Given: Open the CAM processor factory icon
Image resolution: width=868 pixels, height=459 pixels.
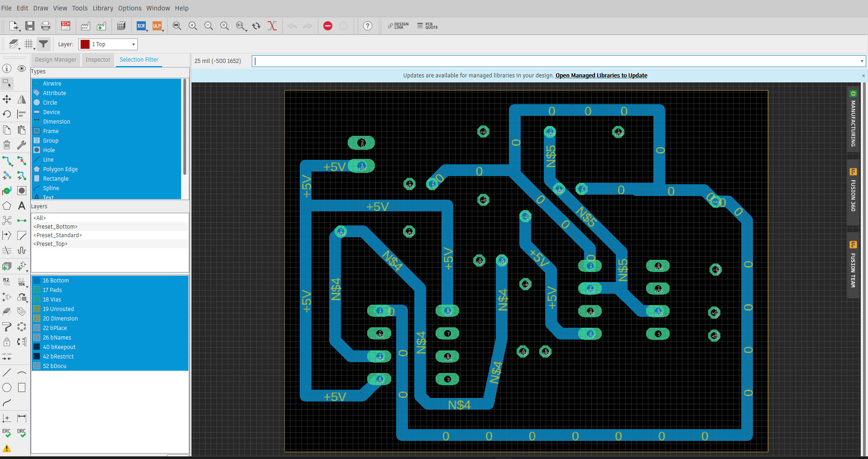Looking at the screenshot, I should click(86, 26).
